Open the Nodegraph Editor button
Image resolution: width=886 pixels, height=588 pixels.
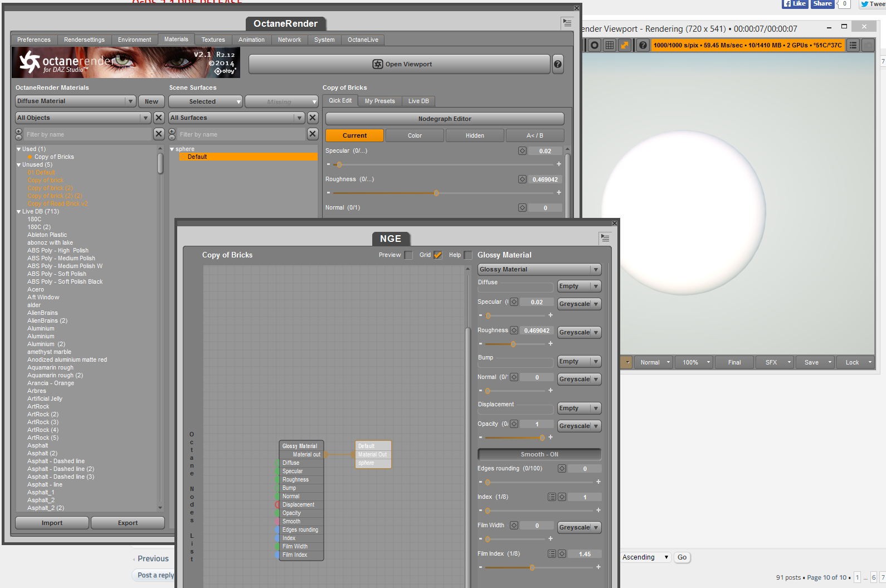(x=445, y=119)
